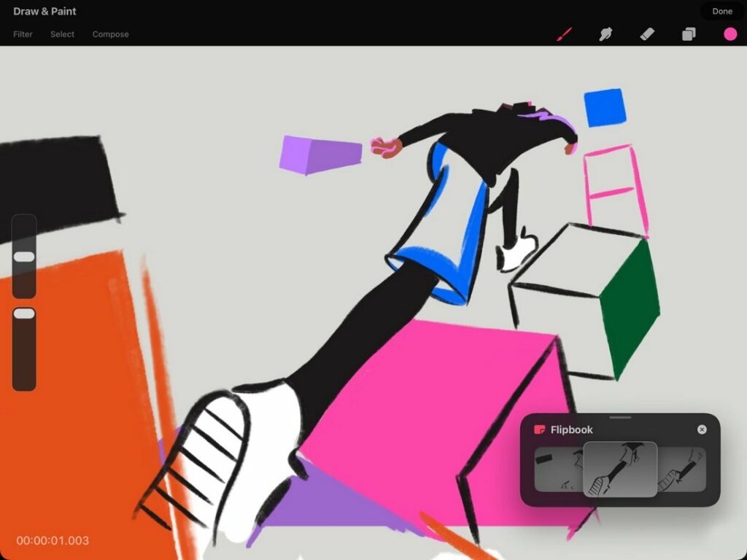Open the color picker via the pink swatch

tap(729, 34)
